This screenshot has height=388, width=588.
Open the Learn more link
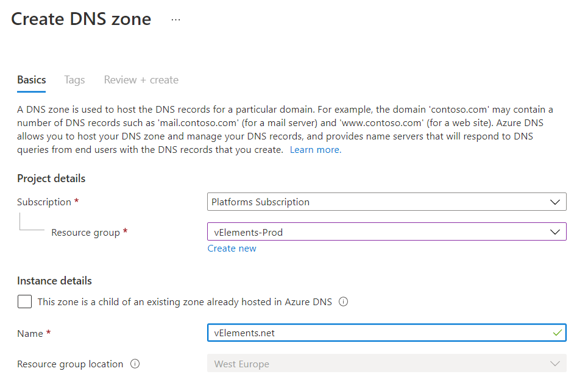coord(316,150)
